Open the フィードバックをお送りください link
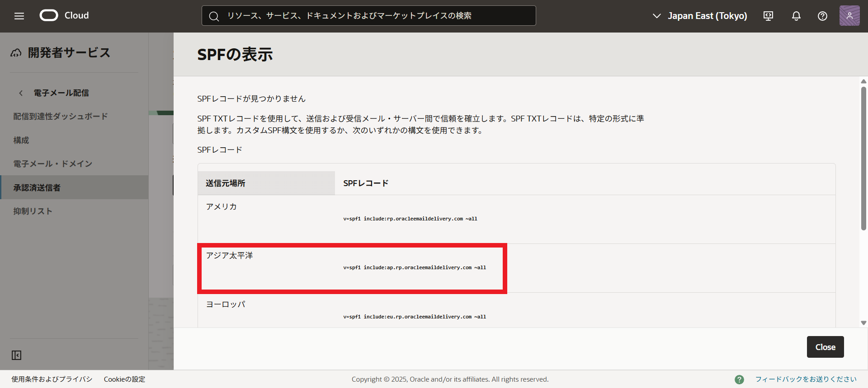This screenshot has width=868, height=388. pyautogui.click(x=806, y=379)
